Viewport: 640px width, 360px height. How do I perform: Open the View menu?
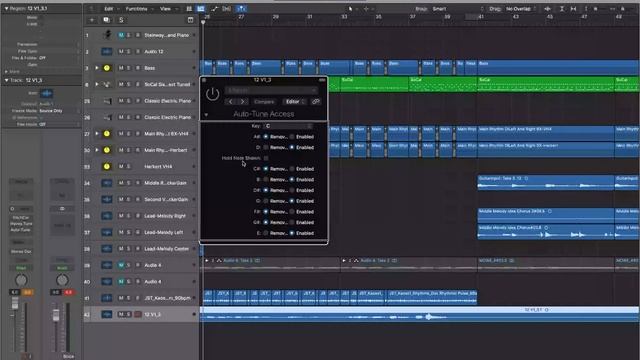168,9
